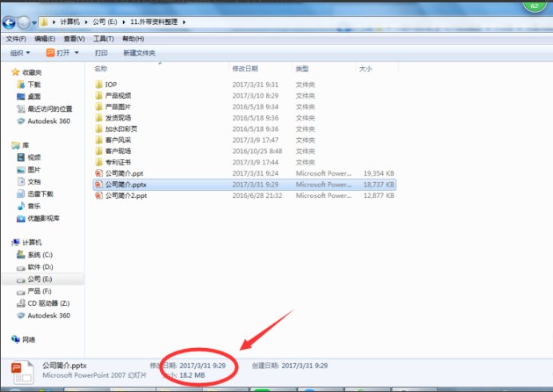The width and height of the screenshot is (553, 392).
Task: Sort by the 修改日期 column header
Action: [x=245, y=69]
